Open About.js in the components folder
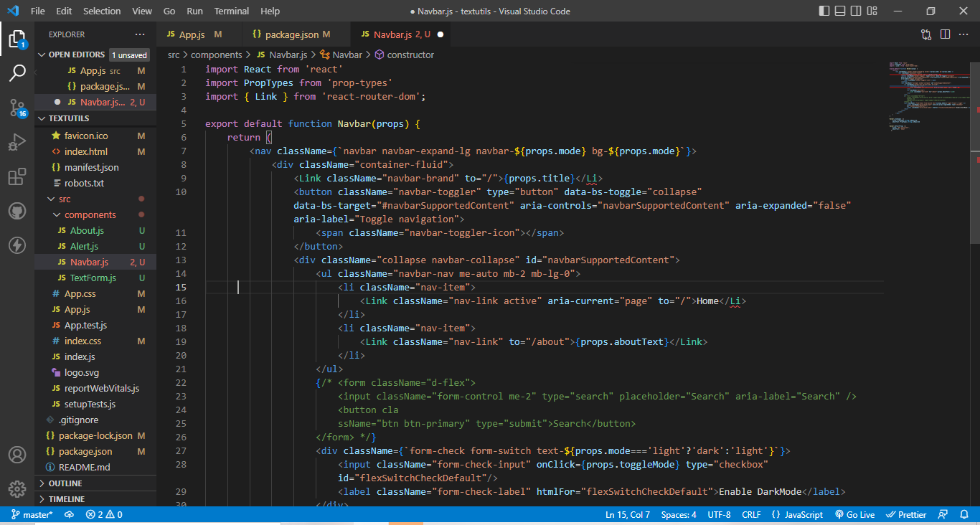The width and height of the screenshot is (980, 525). [95, 230]
